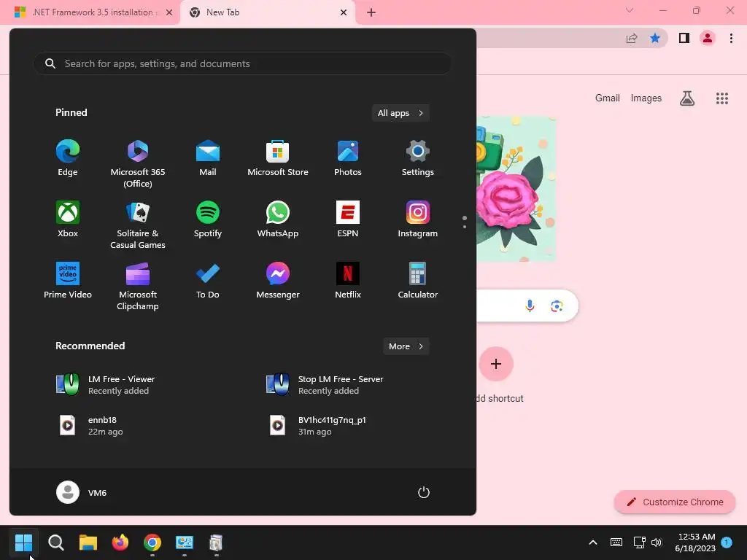Open the Gmail link
Screen dimensions: 747x560
click(608, 98)
